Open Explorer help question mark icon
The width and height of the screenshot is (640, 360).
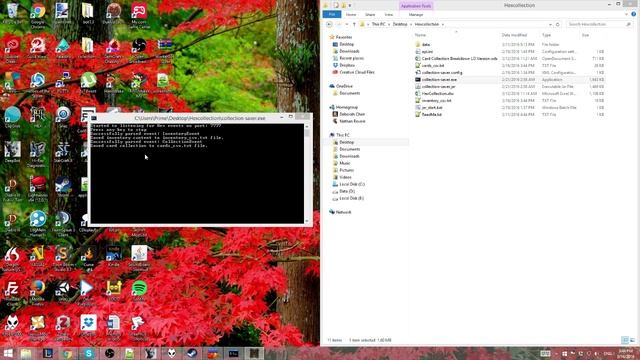point(633,14)
